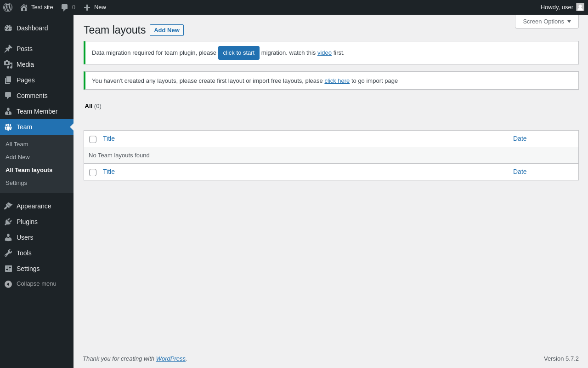Open the migration video link
Viewport: 588px width, 368px height.
pos(324,53)
